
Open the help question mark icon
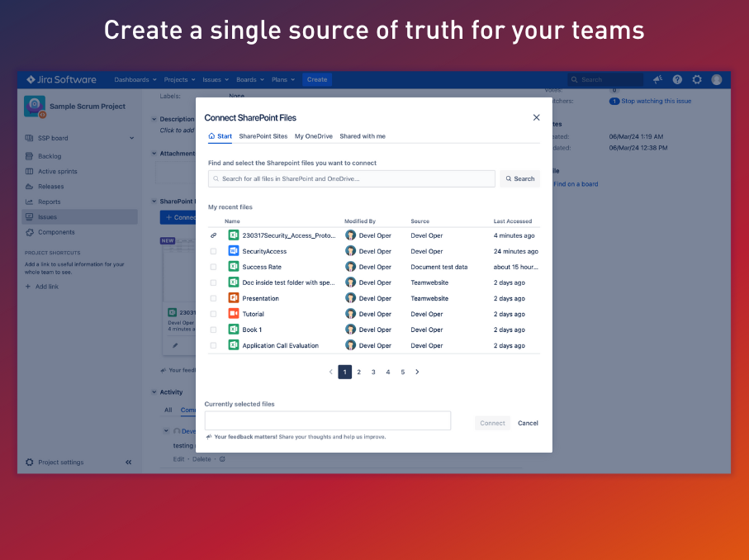pyautogui.click(x=677, y=79)
